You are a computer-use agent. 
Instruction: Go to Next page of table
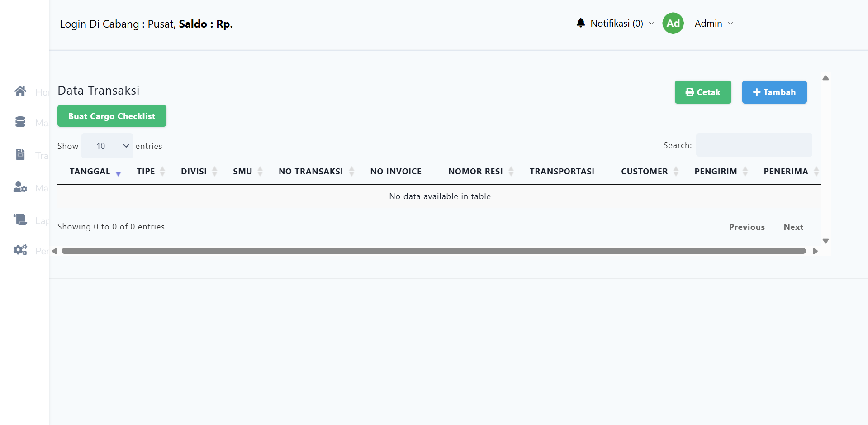[793, 227]
